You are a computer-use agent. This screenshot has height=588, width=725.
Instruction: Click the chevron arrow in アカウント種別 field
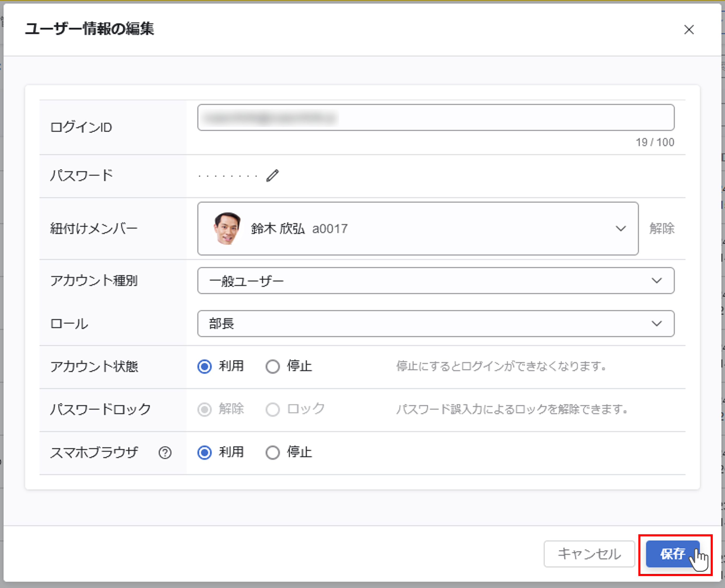657,281
